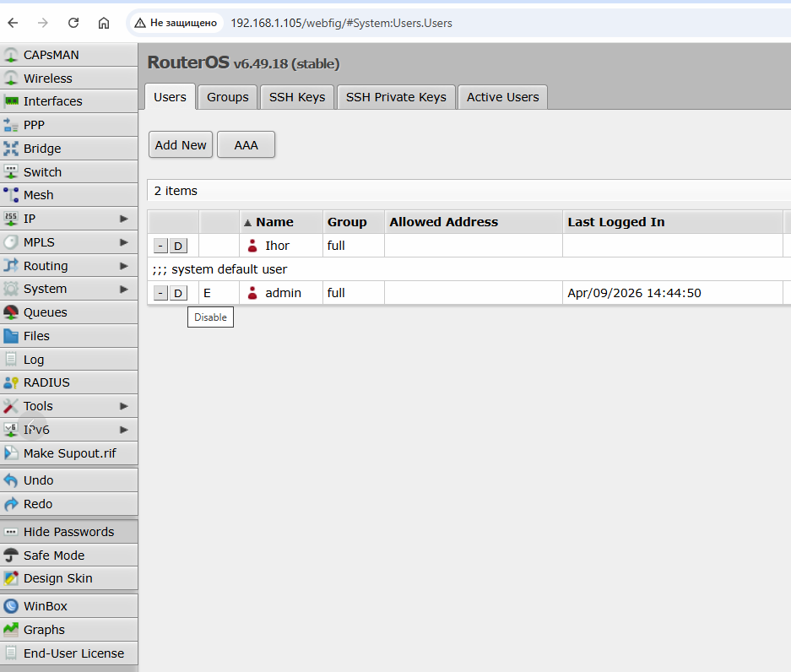Open the Interfaces section icon
Screen dimensions: 791x672
click(11, 101)
